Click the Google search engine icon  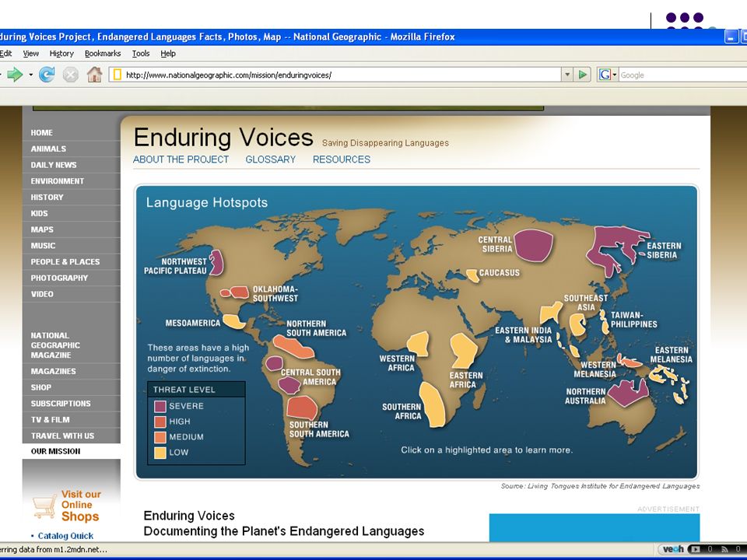pyautogui.click(x=605, y=75)
